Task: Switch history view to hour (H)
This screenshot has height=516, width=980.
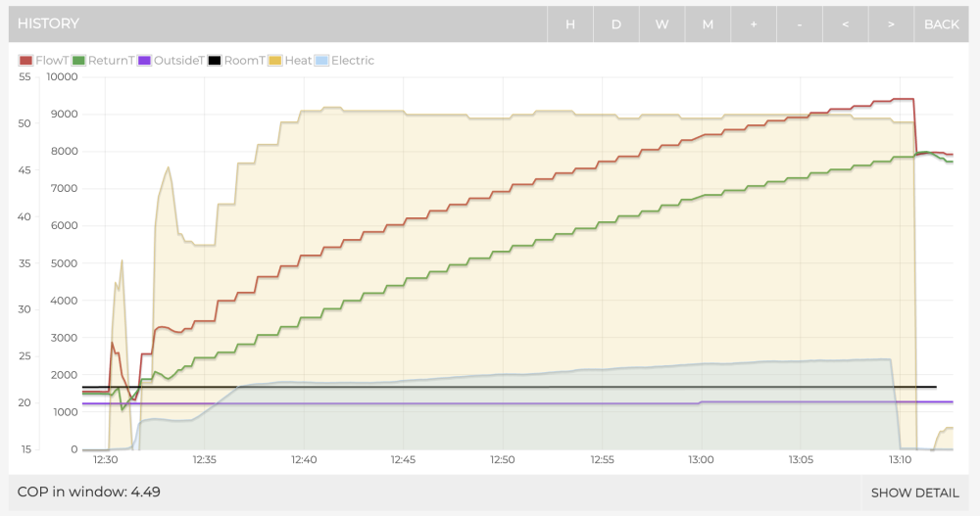Action: (x=570, y=24)
